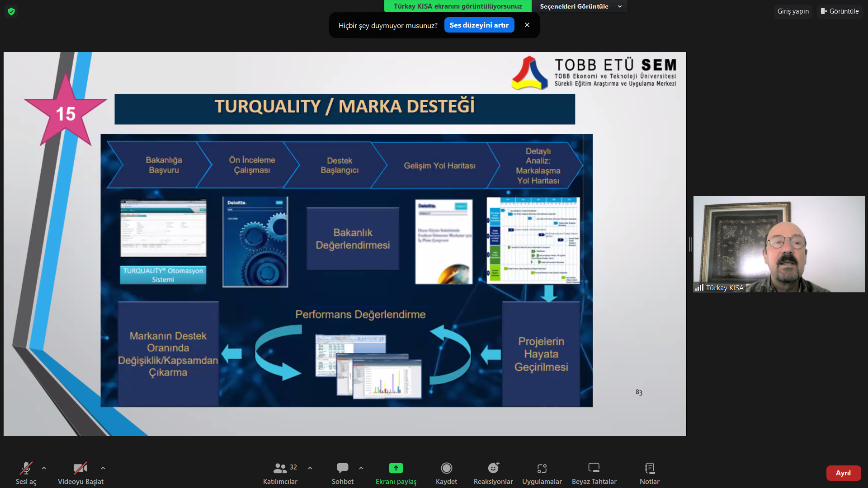Open Seçenekleri Görüntüle dropdown

point(580,6)
